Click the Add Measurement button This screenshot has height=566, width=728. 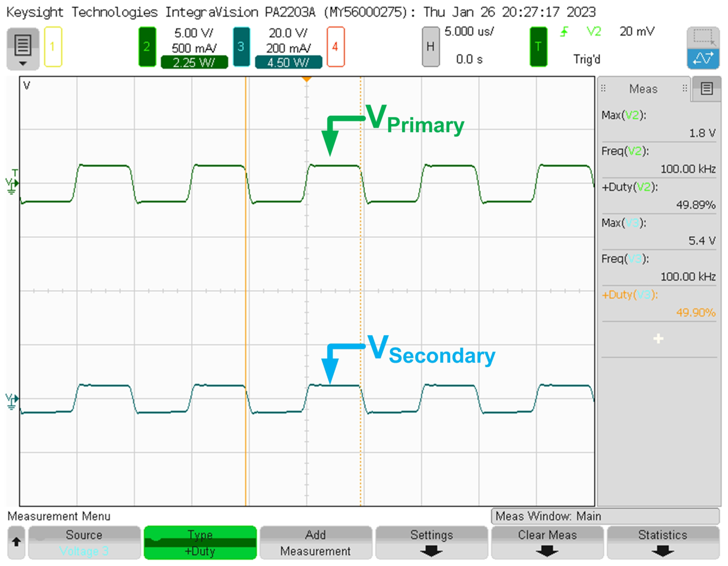(x=315, y=542)
